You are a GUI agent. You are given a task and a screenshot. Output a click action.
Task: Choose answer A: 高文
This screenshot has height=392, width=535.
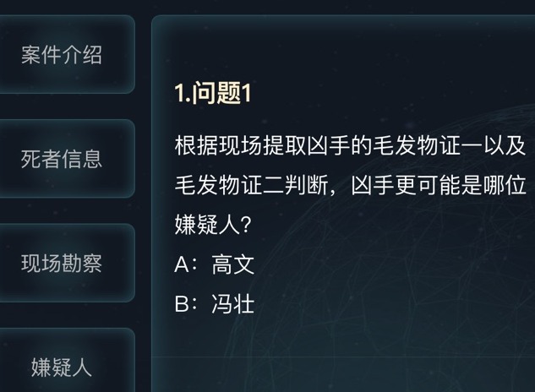tap(214, 264)
